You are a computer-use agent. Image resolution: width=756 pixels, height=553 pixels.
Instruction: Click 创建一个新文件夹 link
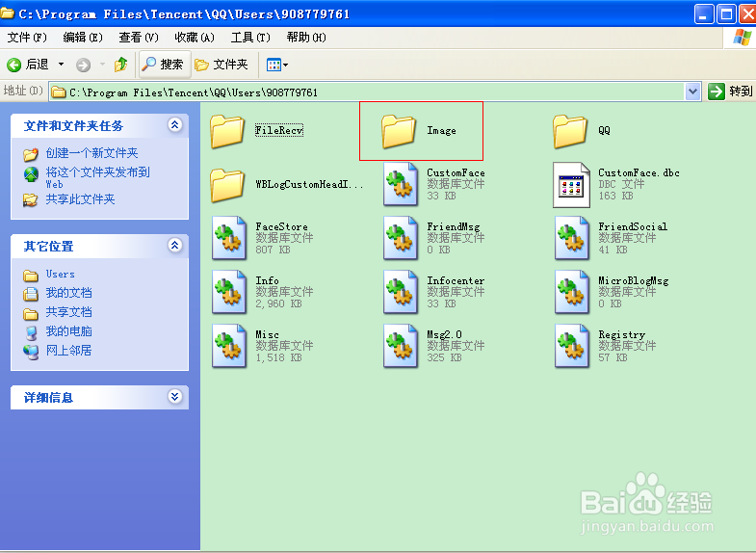pyautogui.click(x=91, y=153)
